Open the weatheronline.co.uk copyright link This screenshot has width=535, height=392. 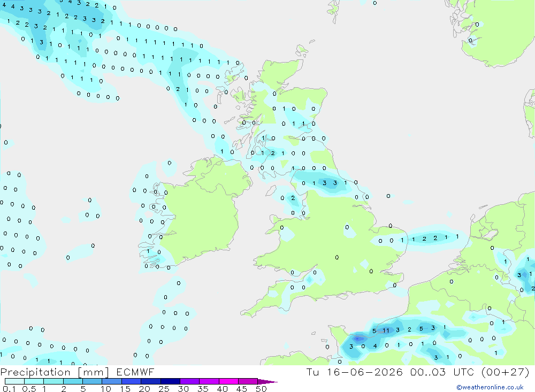[490, 387]
